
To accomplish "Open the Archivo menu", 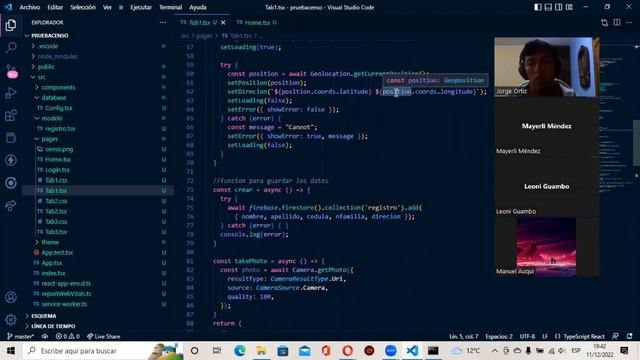I will pyautogui.click(x=30, y=7).
